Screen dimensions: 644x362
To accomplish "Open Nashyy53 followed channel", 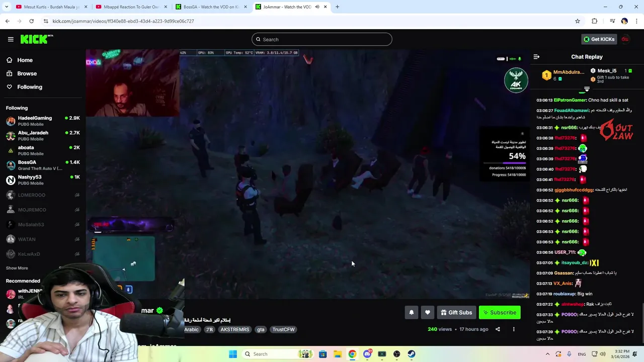I will 43,180.
